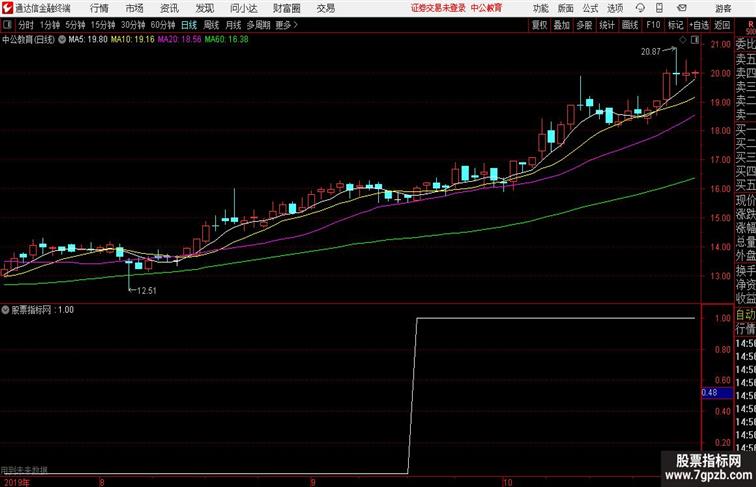Open the mobile phone icon
The height and width of the screenshot is (487, 756).
coord(659,8)
